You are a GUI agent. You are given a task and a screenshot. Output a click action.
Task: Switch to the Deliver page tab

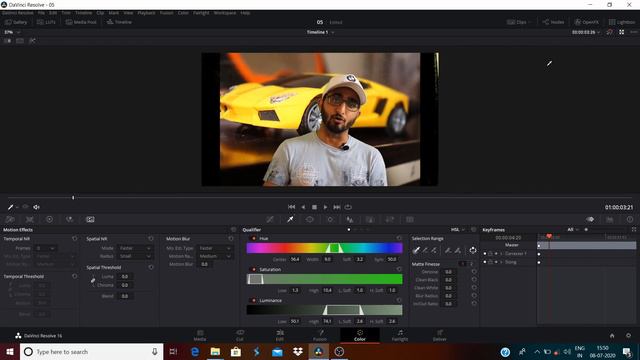point(440,336)
